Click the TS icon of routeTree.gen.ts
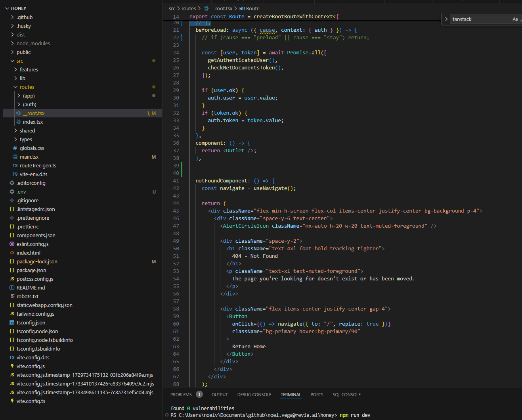 coord(15,165)
